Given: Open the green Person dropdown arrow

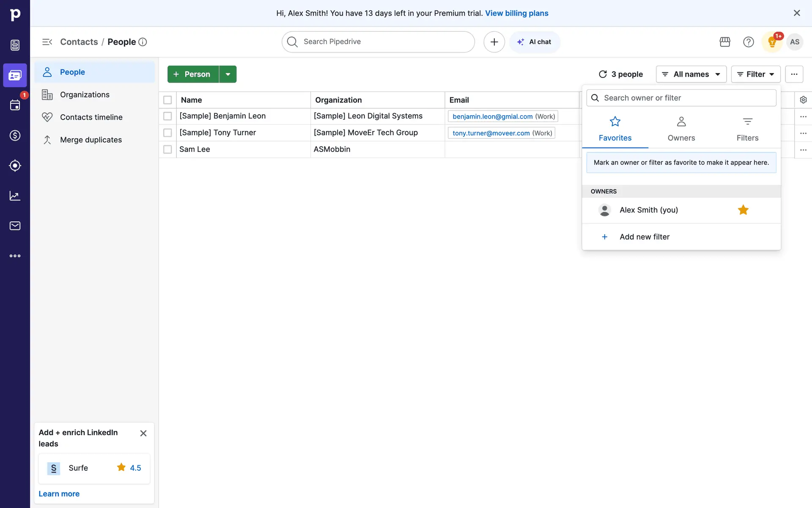Looking at the screenshot, I should 228,74.
